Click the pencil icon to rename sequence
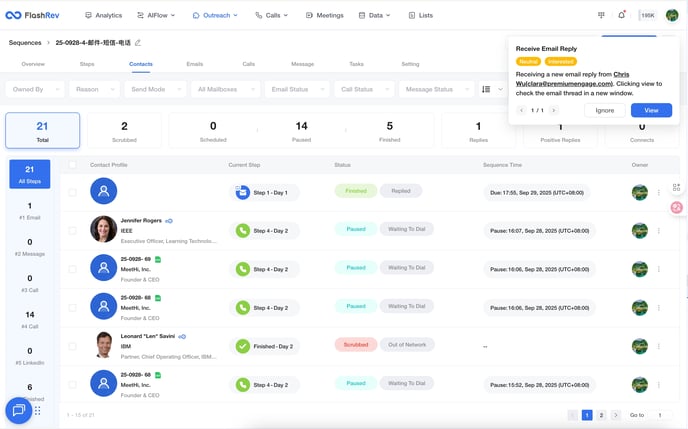This screenshot has height=429, width=688. pos(138,43)
